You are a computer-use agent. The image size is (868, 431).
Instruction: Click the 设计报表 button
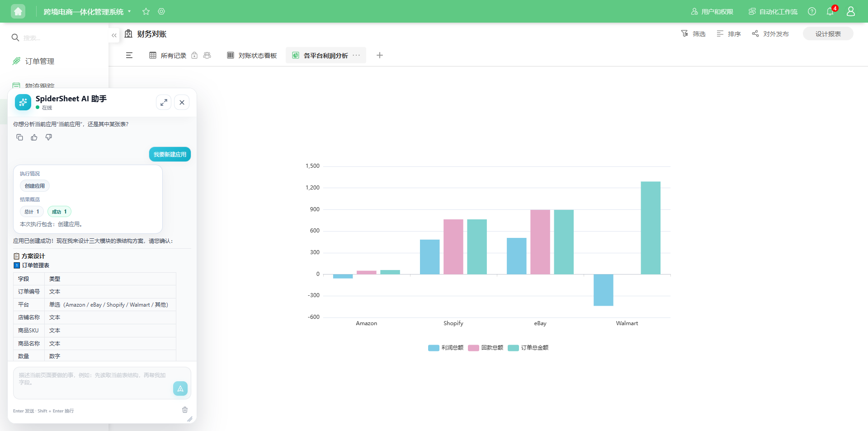click(828, 34)
